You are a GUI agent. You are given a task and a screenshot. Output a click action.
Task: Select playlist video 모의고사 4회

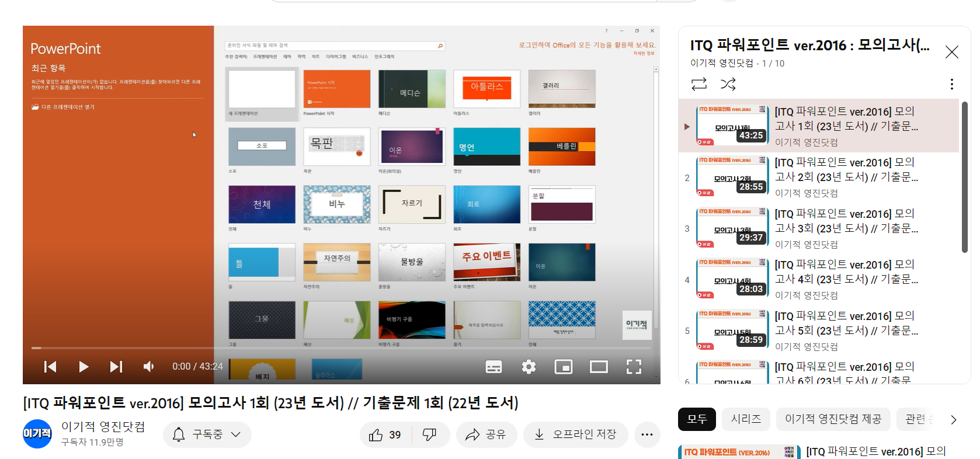[818, 279]
